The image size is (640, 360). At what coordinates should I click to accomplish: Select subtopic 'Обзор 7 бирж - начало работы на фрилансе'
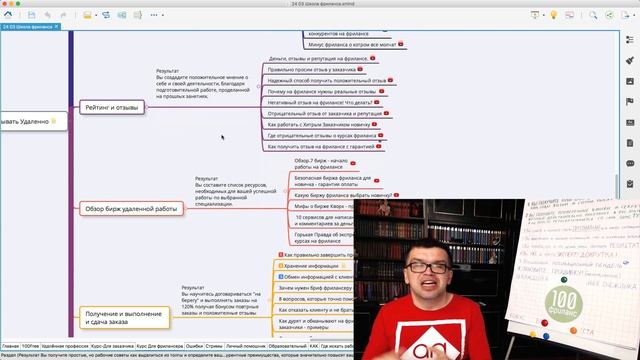click(321, 164)
